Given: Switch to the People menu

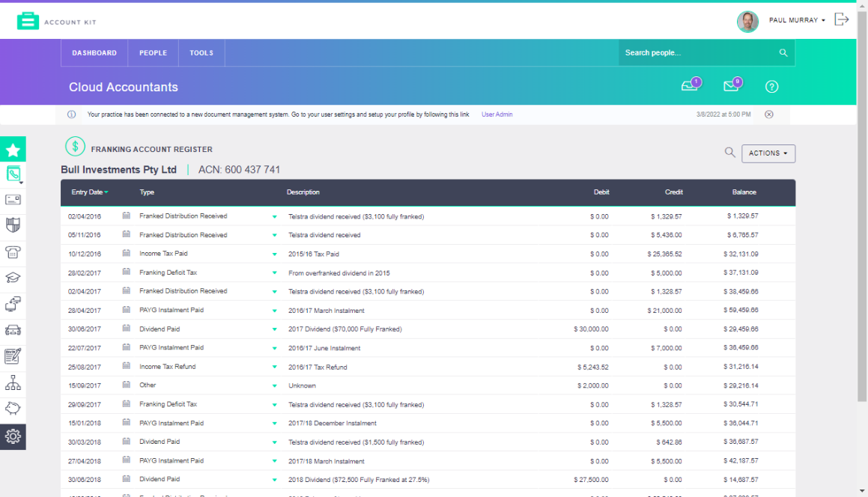Looking at the screenshot, I should pos(153,52).
